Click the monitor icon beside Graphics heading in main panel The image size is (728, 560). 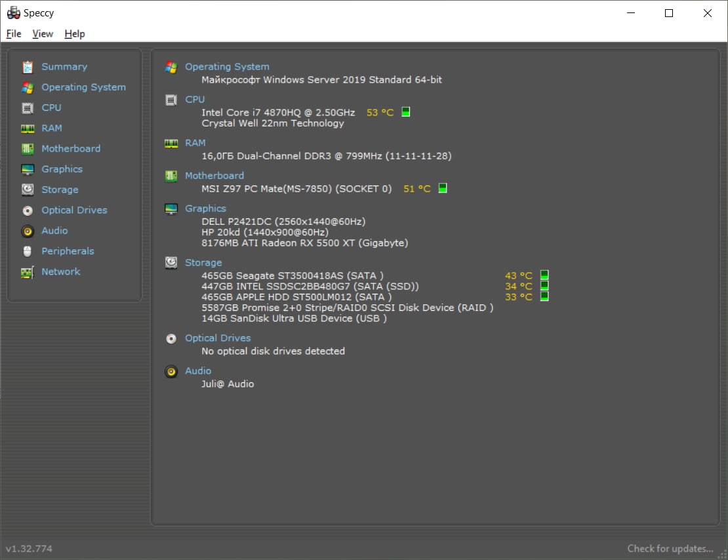(171, 209)
